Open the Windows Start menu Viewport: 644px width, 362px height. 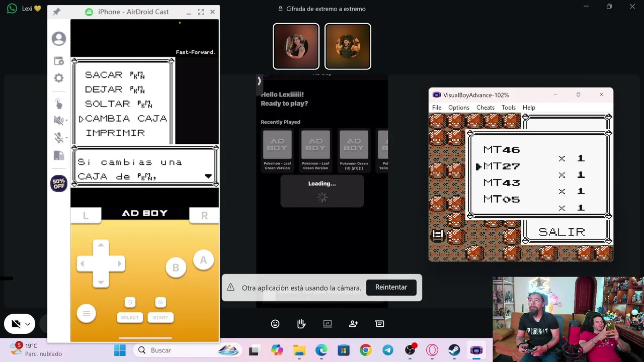pos(120,350)
